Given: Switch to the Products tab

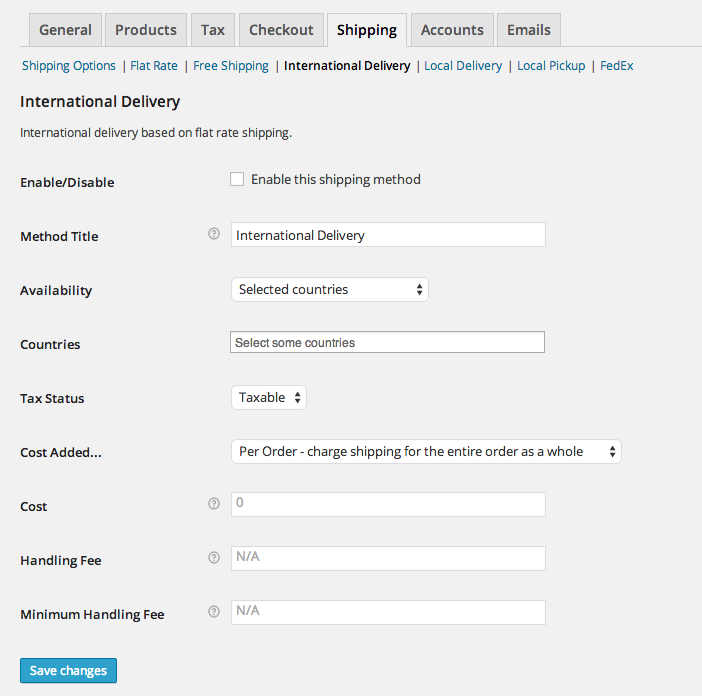Looking at the screenshot, I should pos(146,30).
